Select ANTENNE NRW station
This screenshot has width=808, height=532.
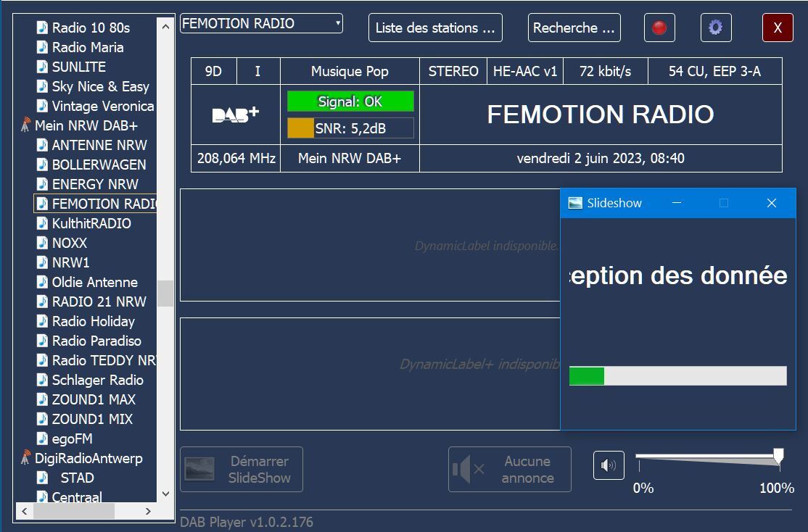[x=99, y=145]
